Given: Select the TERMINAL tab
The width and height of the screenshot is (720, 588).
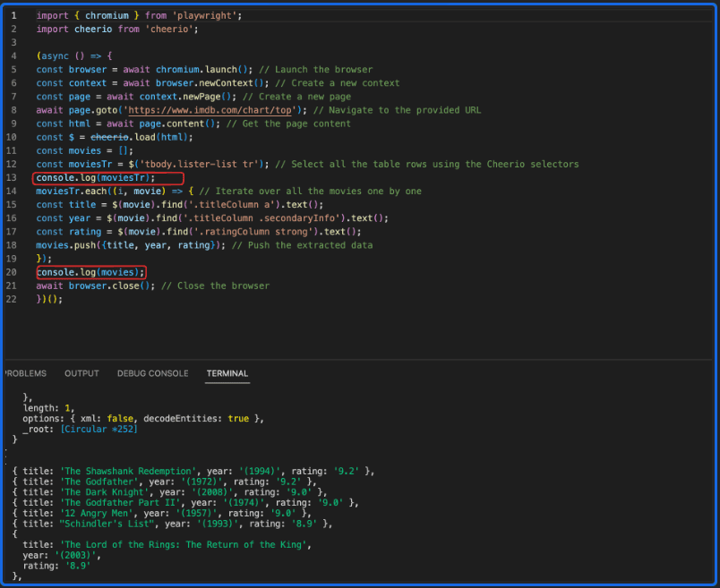Looking at the screenshot, I should click(227, 373).
